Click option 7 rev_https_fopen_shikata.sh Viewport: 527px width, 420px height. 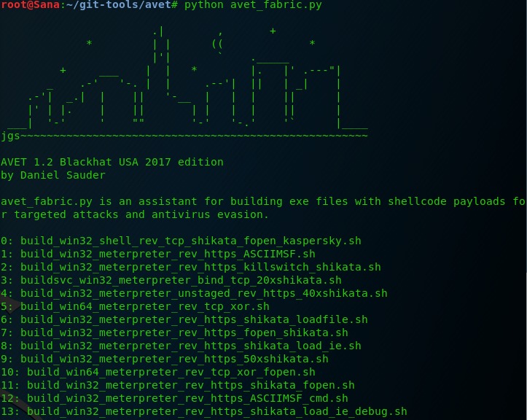pos(174,332)
